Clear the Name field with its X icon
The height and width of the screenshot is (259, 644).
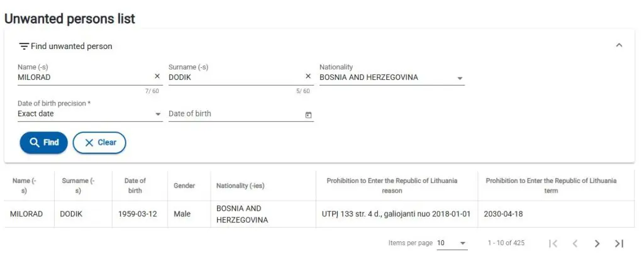click(157, 76)
